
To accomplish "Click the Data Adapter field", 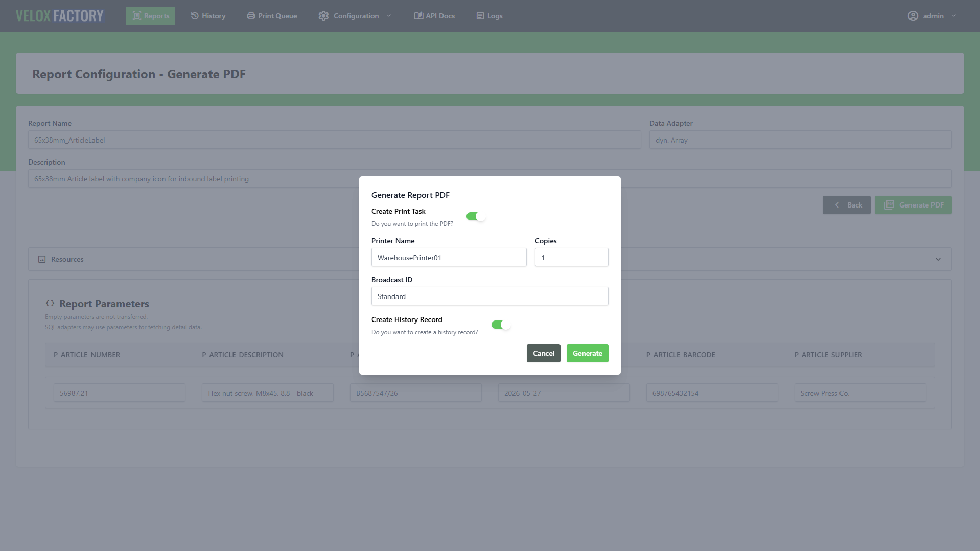I will click(801, 140).
